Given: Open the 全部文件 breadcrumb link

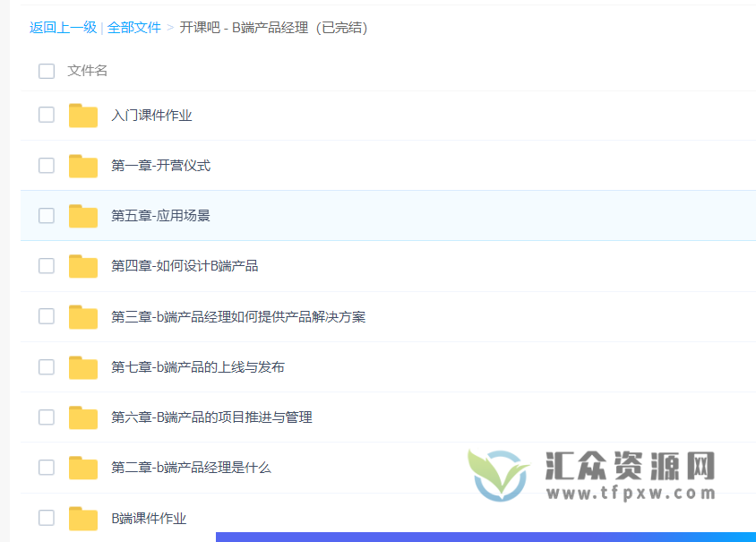Looking at the screenshot, I should click(x=133, y=28).
